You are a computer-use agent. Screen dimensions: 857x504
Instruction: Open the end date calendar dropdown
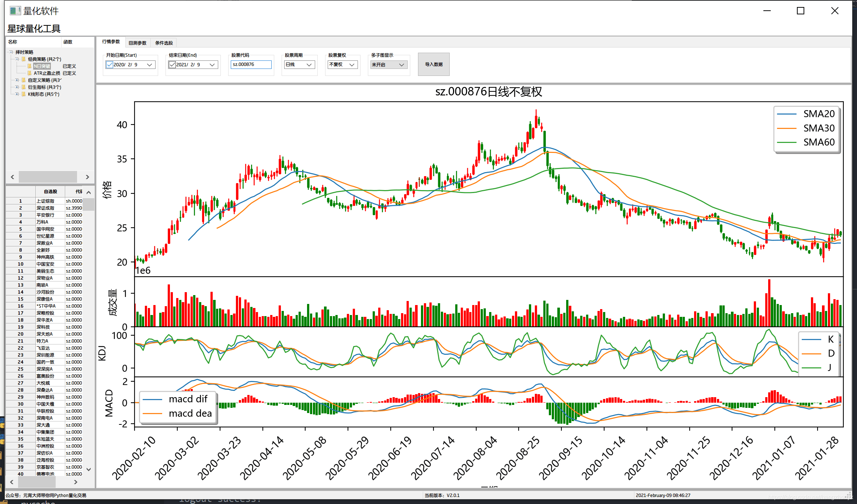point(212,65)
